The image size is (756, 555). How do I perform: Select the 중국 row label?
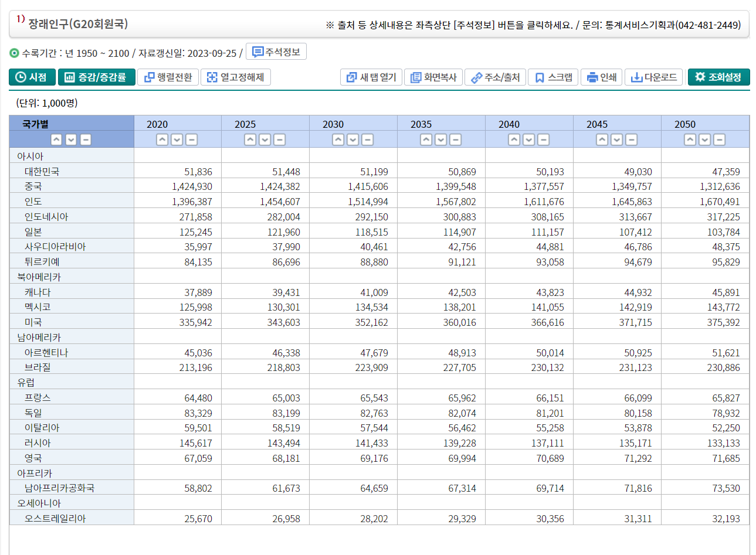33,186
